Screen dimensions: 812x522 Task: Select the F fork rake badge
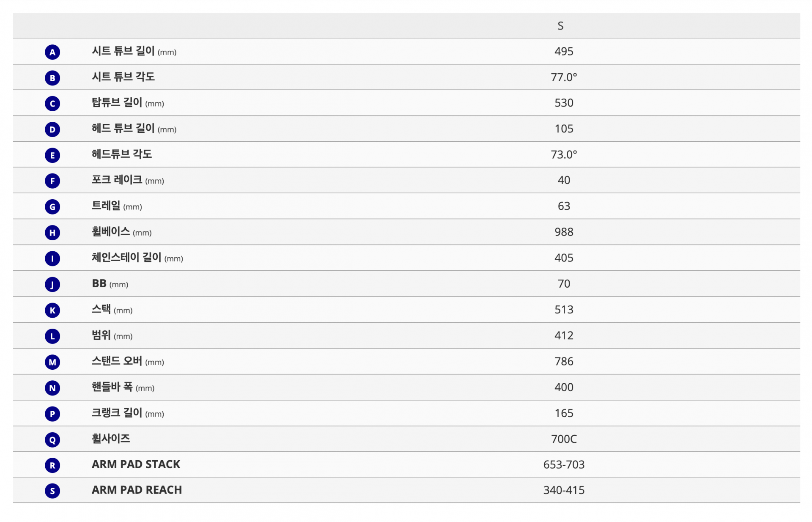coord(52,181)
